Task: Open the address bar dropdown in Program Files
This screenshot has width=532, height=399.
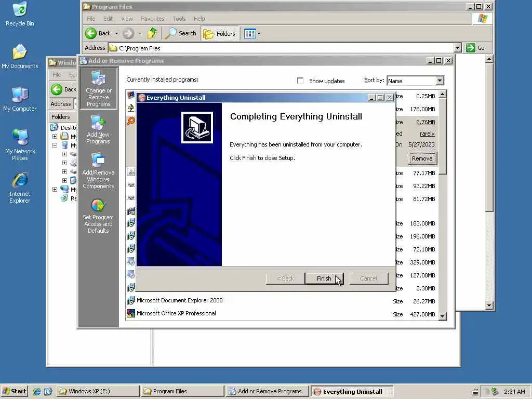Action: pos(457,48)
